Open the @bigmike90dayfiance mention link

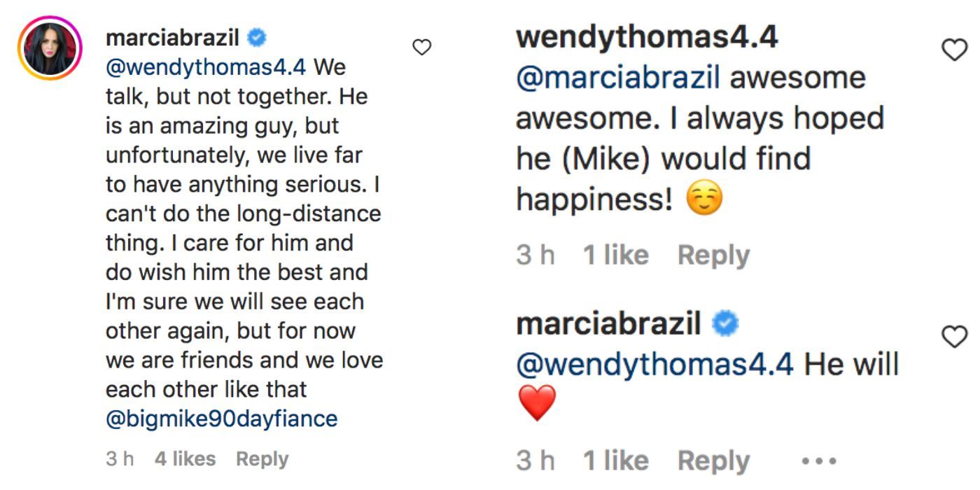[x=221, y=419]
